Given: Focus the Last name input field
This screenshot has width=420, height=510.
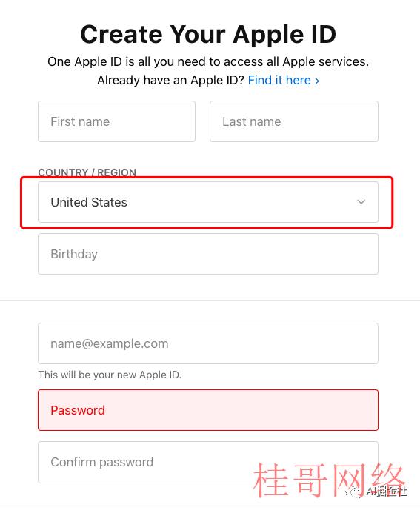Looking at the screenshot, I should [x=294, y=121].
